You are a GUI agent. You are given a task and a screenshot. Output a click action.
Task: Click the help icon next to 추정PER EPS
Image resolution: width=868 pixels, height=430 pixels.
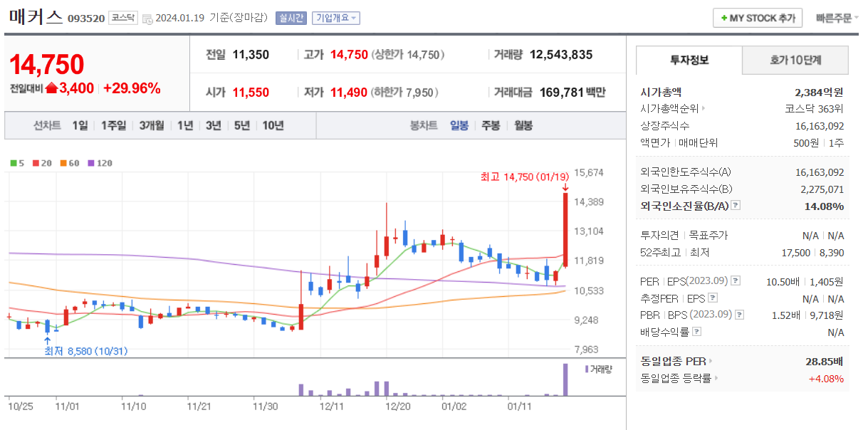[713, 298]
